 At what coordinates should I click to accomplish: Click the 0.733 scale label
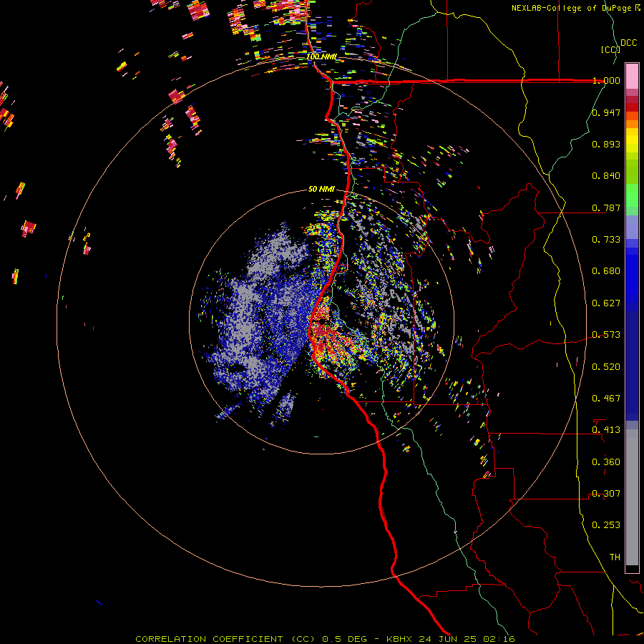(606, 240)
